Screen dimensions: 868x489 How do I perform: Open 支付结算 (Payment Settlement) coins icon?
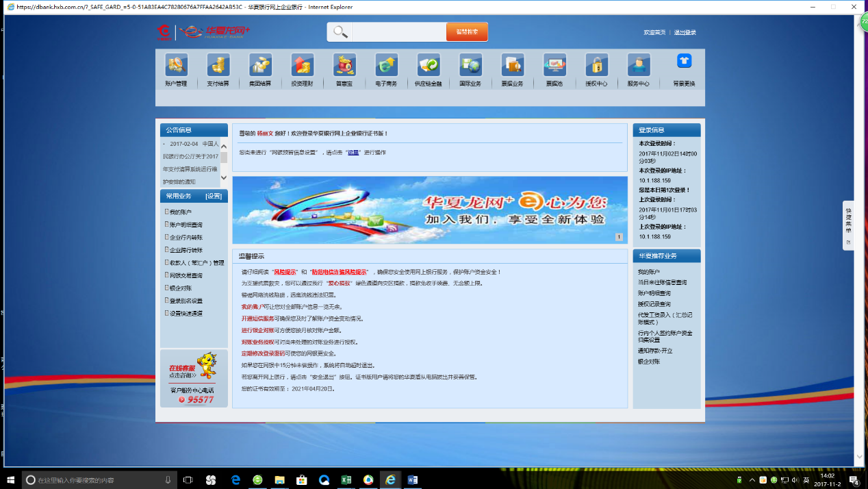coord(218,65)
